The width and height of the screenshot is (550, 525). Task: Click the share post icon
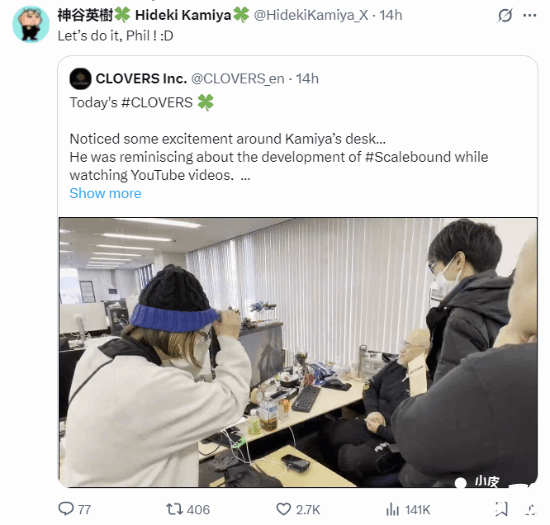click(x=530, y=509)
